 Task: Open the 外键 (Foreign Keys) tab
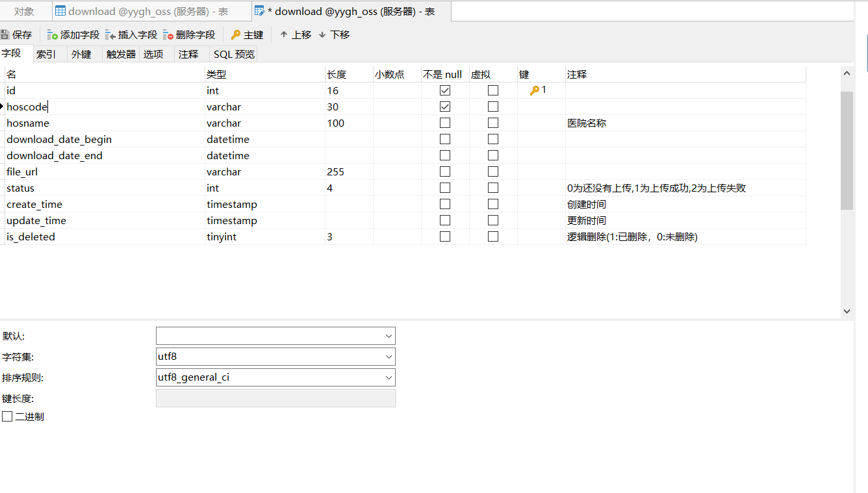click(81, 55)
